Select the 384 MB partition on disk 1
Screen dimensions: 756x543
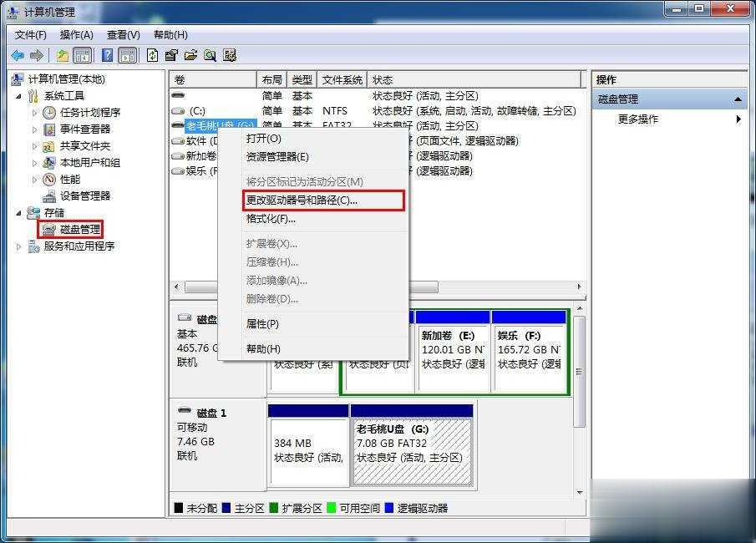pyautogui.click(x=308, y=444)
